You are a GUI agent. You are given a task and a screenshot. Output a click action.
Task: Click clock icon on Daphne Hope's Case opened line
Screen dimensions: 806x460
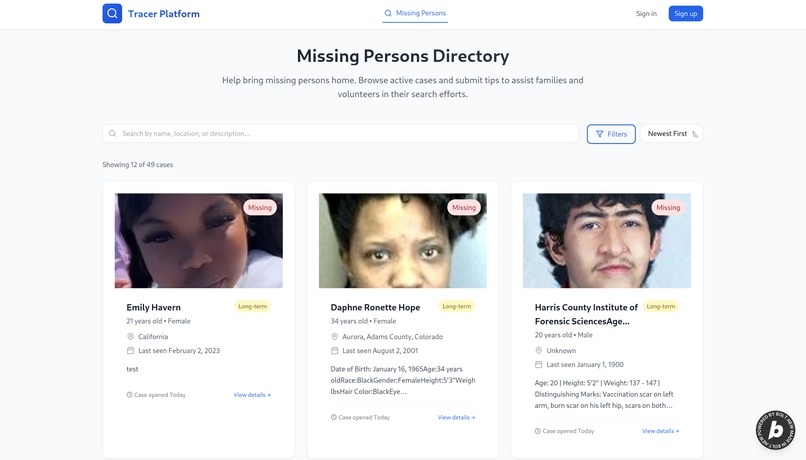pos(333,417)
